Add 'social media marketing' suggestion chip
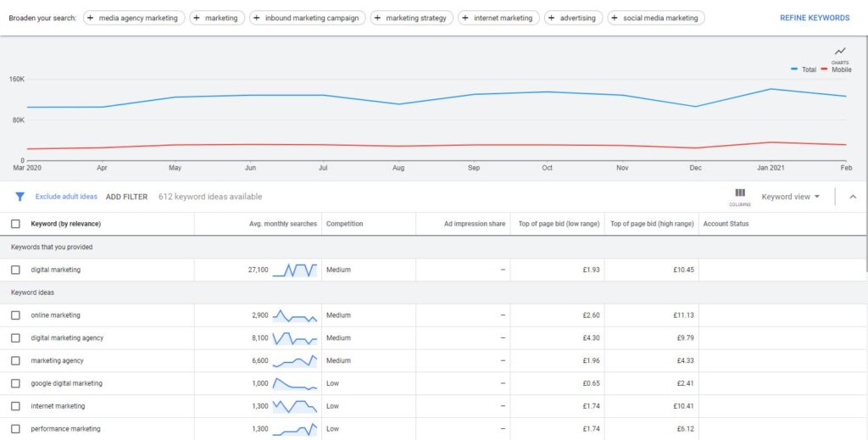Image resolution: width=868 pixels, height=440 pixels. pyautogui.click(x=656, y=18)
